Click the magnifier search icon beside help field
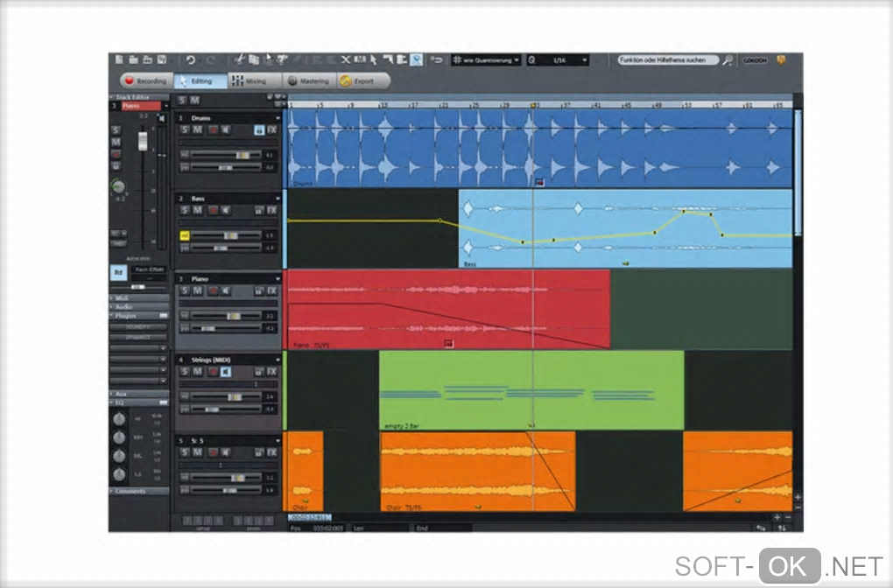This screenshot has width=893, height=588. pyautogui.click(x=728, y=59)
